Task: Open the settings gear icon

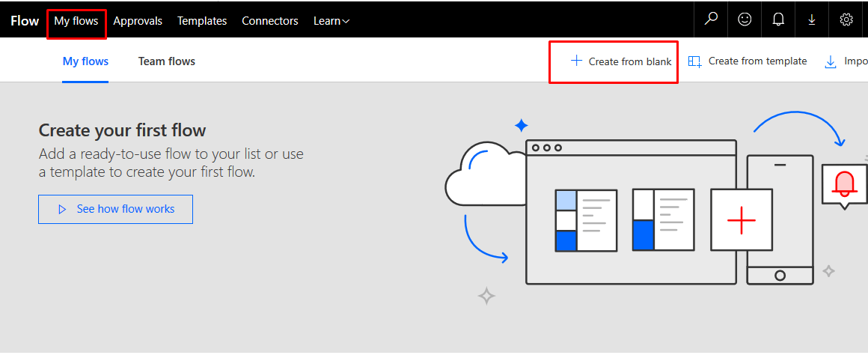Action: point(846,20)
